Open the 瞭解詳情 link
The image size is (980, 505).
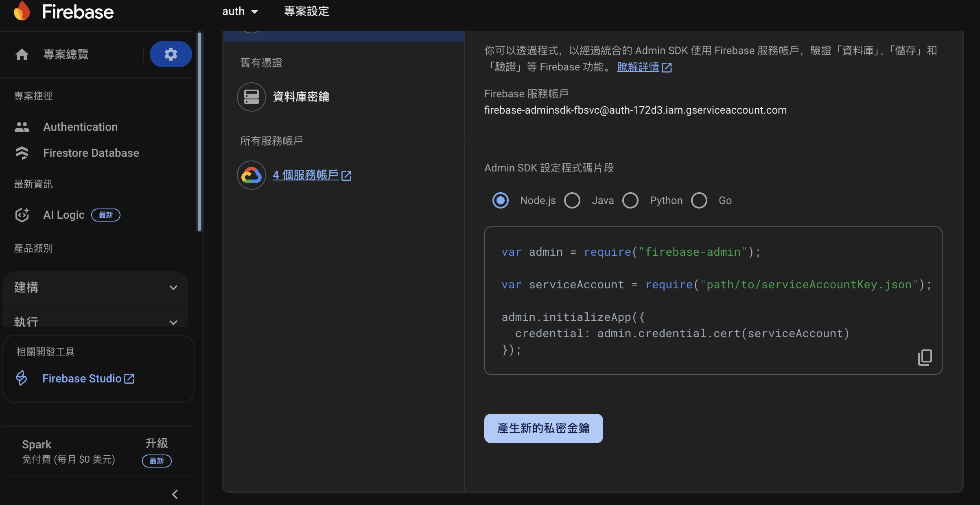pyautogui.click(x=638, y=67)
